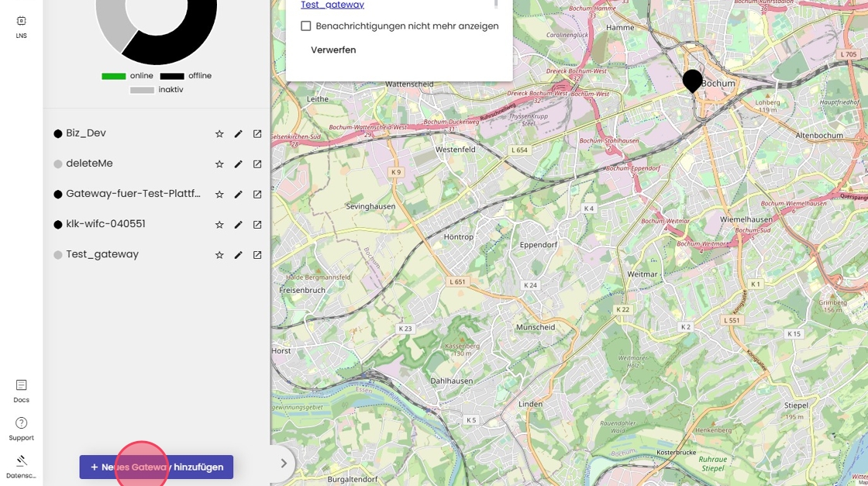Open the LNS sidebar section
The height and width of the screenshot is (486, 868).
tap(21, 26)
